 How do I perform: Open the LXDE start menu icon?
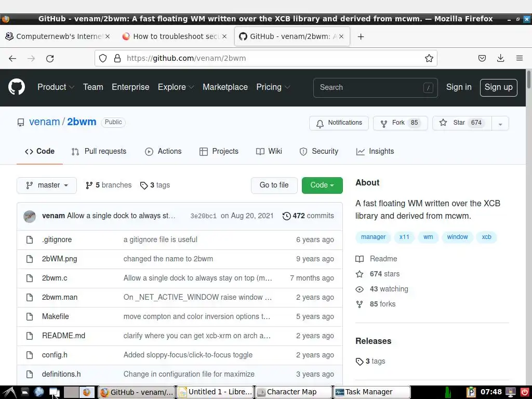[x=9, y=392]
